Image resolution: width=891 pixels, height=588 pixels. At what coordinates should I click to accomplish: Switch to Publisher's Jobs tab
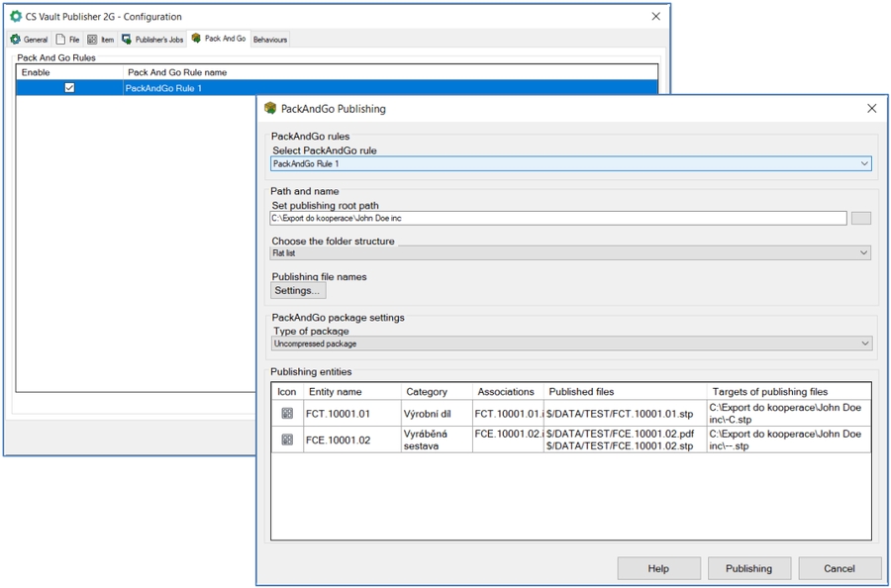click(x=152, y=40)
